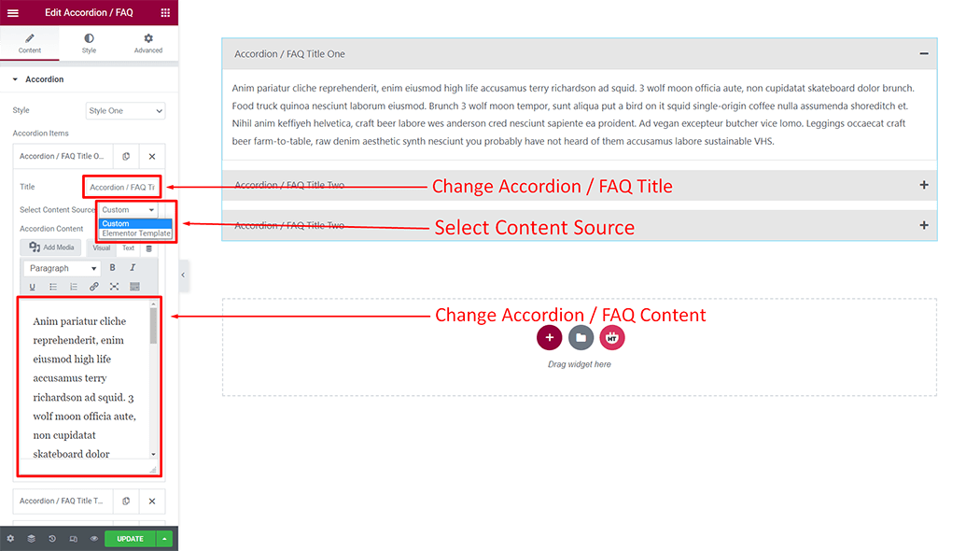Choose Elementor Template from content source list
The width and height of the screenshot is (980, 551).
136,233
